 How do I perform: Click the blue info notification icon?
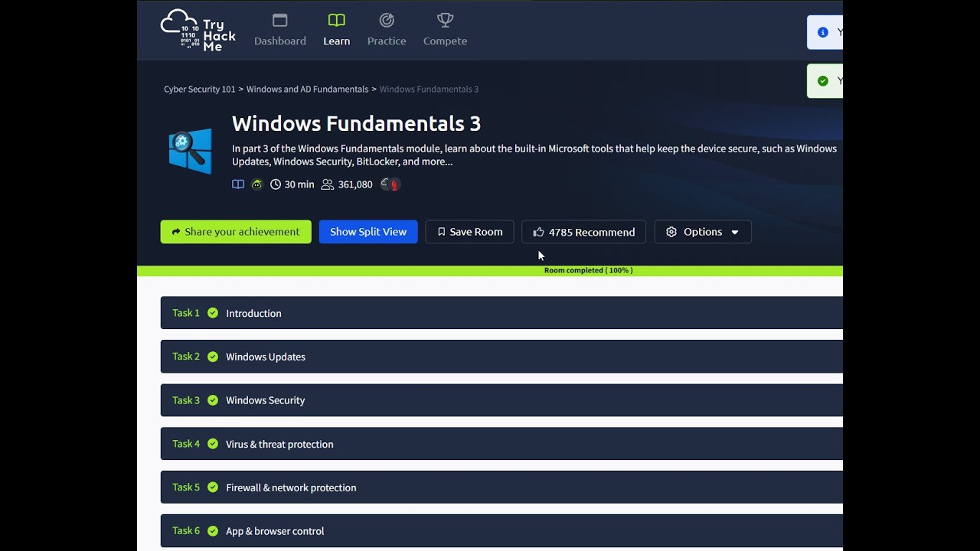coord(823,32)
